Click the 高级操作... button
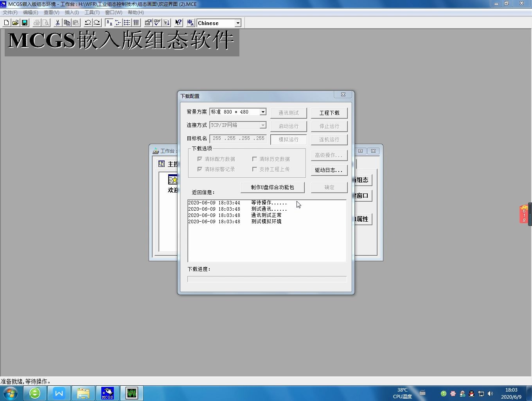The width and height of the screenshot is (532, 401). 329,155
